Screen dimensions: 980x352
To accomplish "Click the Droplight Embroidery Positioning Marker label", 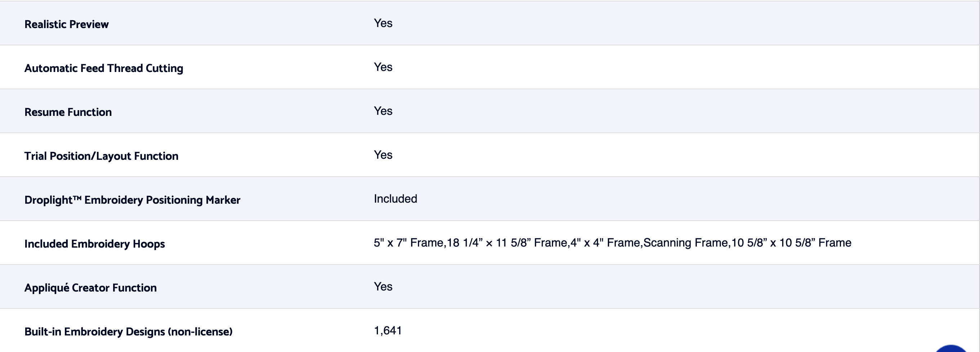I will [x=132, y=200].
